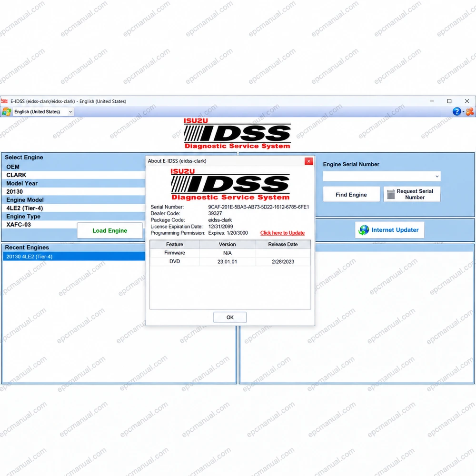Click the document icon on Request Serial Number
This screenshot has height=476, width=476.
tap(391, 194)
